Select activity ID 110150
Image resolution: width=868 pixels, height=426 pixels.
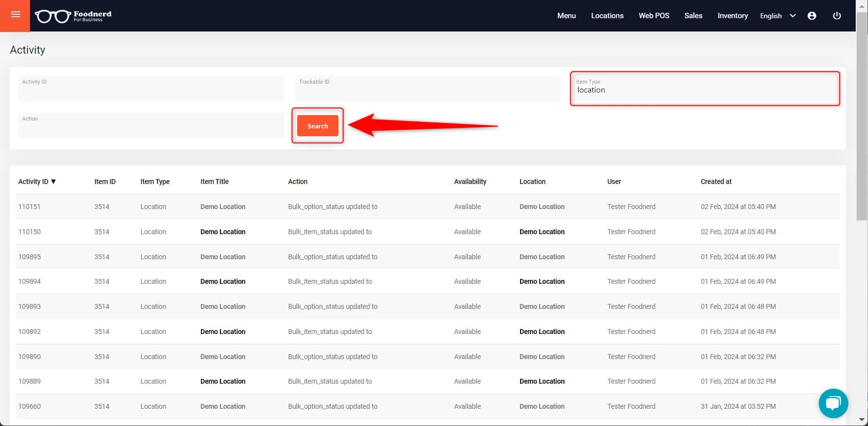(30, 232)
